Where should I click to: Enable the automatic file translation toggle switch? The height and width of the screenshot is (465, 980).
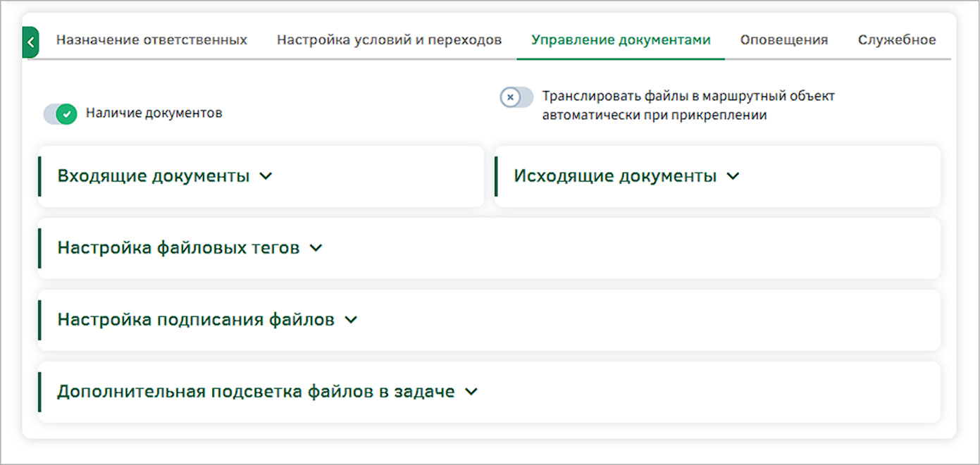516,97
